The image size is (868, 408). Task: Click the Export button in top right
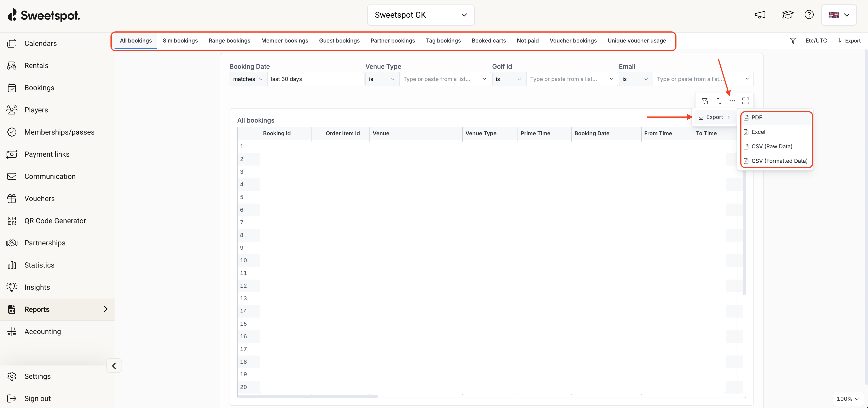(849, 41)
